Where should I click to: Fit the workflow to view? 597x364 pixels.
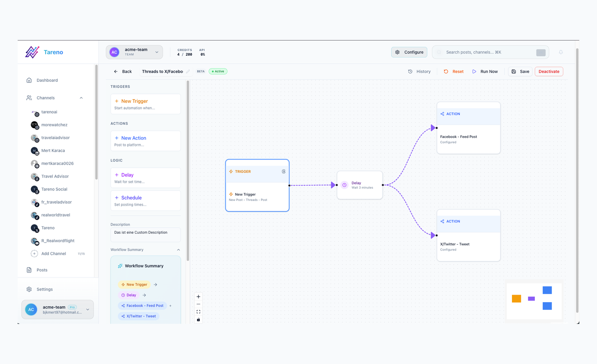pos(198,312)
